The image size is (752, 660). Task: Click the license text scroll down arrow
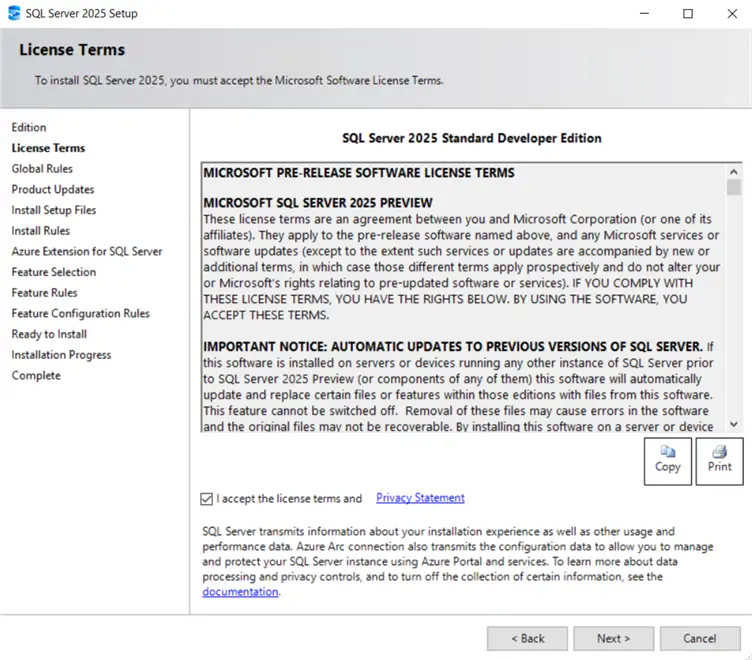click(x=733, y=424)
